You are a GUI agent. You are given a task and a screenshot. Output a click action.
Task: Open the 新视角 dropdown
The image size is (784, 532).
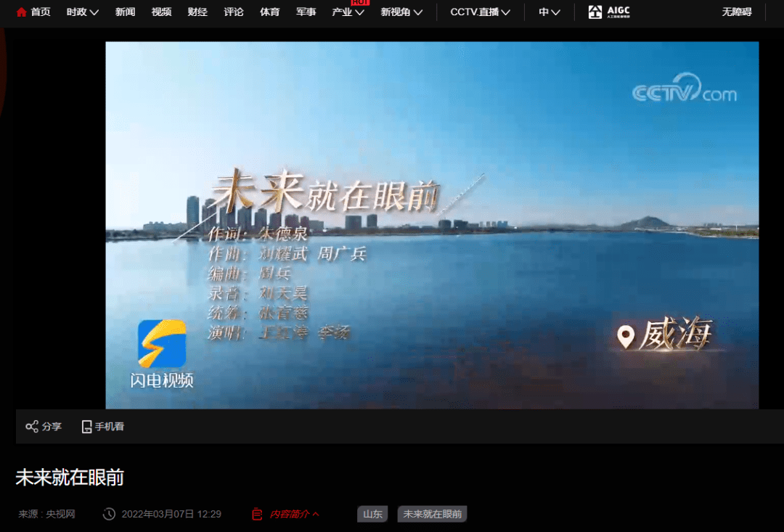[x=401, y=12]
